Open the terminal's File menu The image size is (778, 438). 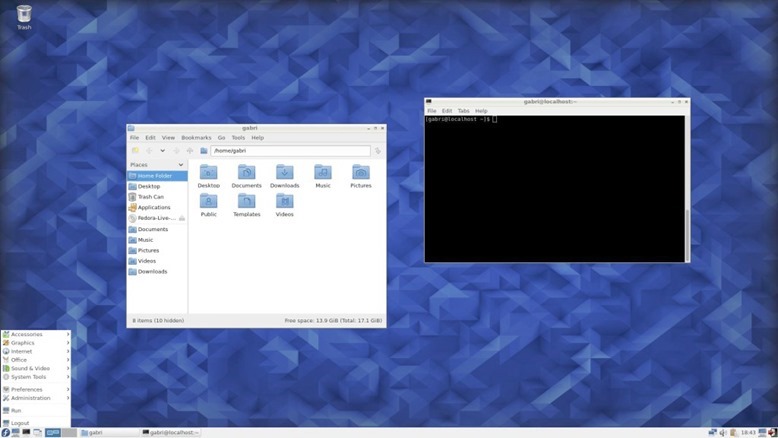point(432,111)
